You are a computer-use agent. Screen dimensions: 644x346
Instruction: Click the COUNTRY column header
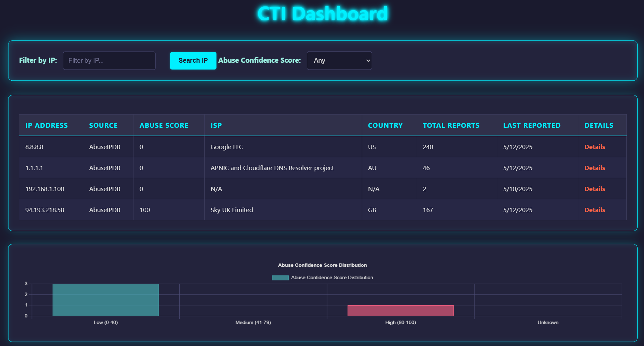click(389, 125)
